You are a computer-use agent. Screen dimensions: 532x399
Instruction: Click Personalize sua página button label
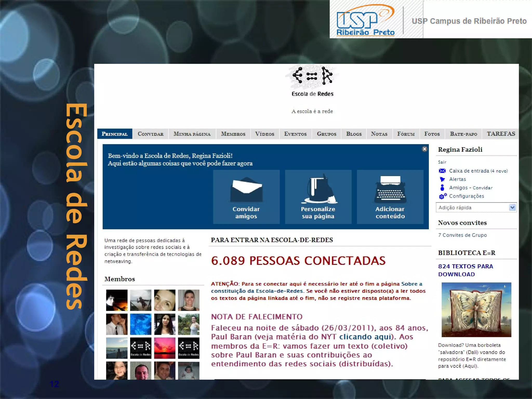[318, 212]
